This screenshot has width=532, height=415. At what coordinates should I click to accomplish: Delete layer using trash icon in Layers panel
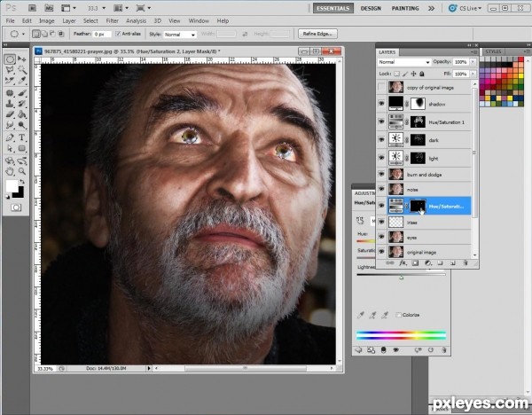(x=465, y=263)
